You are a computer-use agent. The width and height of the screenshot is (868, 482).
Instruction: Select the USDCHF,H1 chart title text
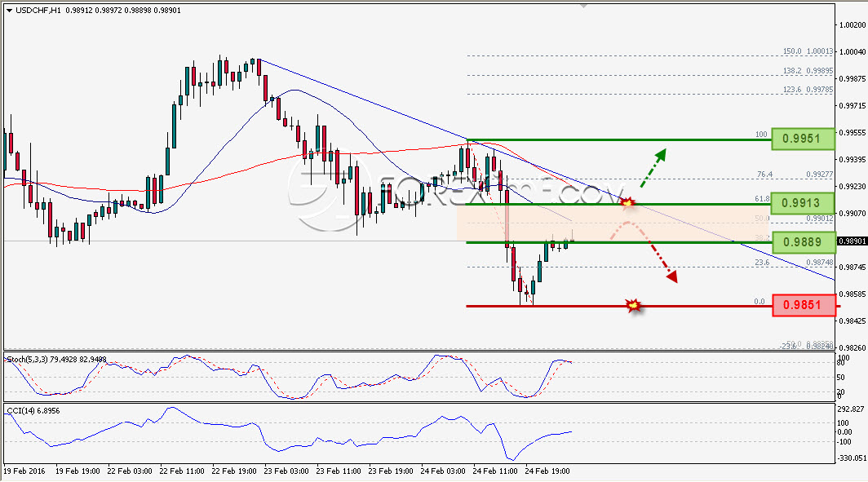[39, 11]
